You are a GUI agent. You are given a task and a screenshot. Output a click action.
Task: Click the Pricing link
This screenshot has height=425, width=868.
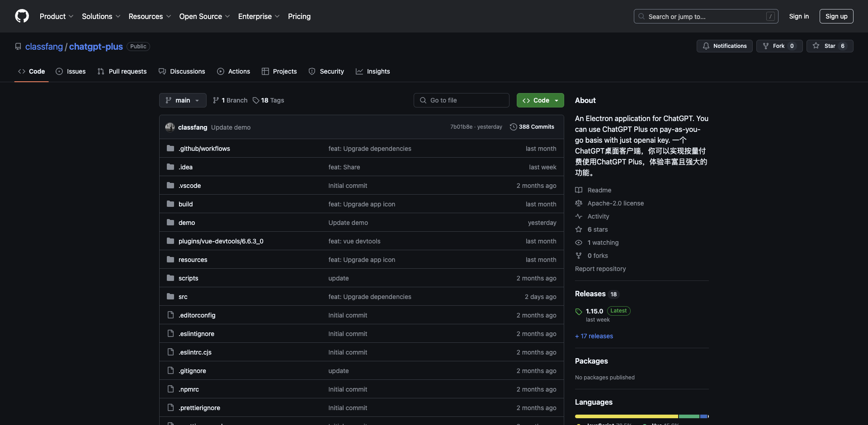pyautogui.click(x=299, y=16)
